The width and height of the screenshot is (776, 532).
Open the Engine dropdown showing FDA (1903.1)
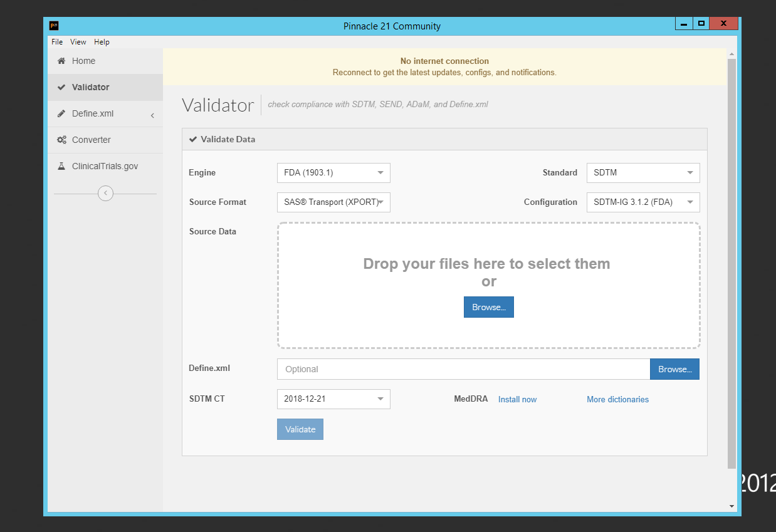pos(333,173)
